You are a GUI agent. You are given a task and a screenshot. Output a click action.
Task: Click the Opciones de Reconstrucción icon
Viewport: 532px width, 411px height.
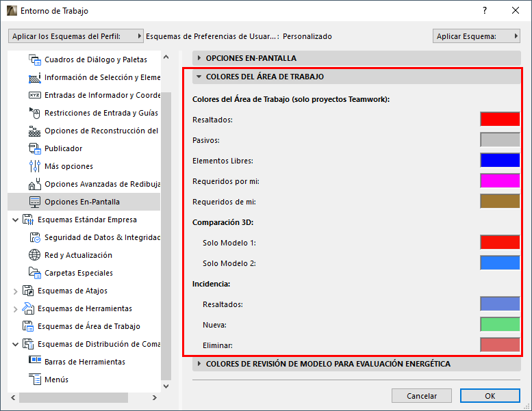point(35,131)
